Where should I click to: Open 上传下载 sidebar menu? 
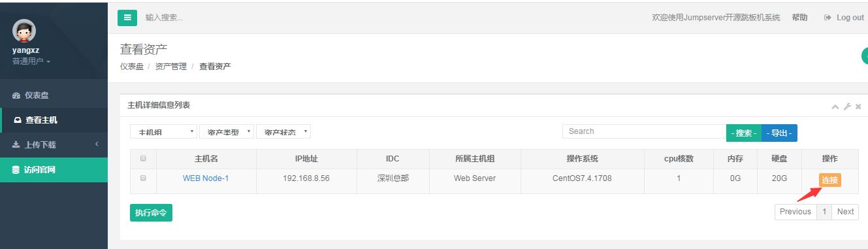[54, 145]
